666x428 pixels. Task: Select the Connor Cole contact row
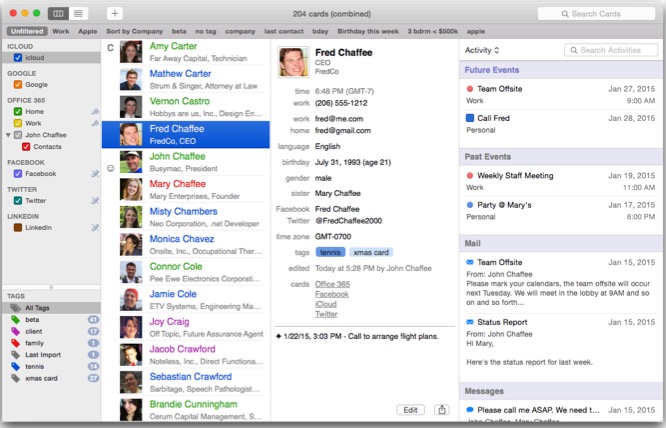click(186, 272)
